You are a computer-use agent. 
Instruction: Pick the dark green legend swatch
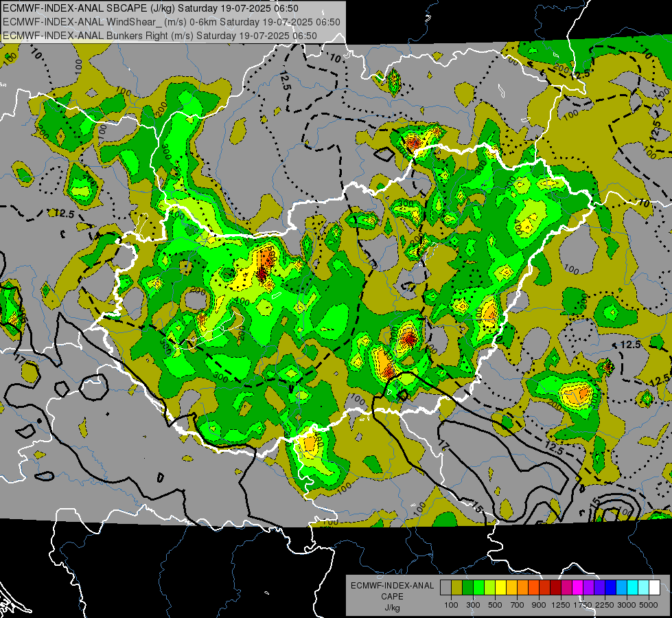tap(467, 588)
